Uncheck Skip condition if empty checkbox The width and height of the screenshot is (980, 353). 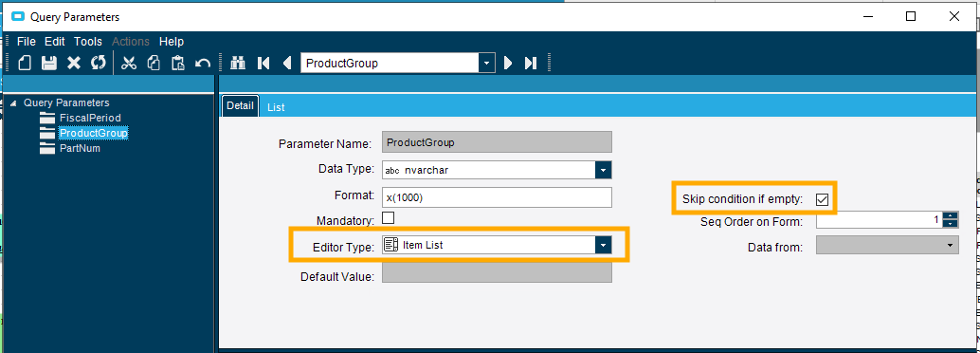click(x=822, y=199)
